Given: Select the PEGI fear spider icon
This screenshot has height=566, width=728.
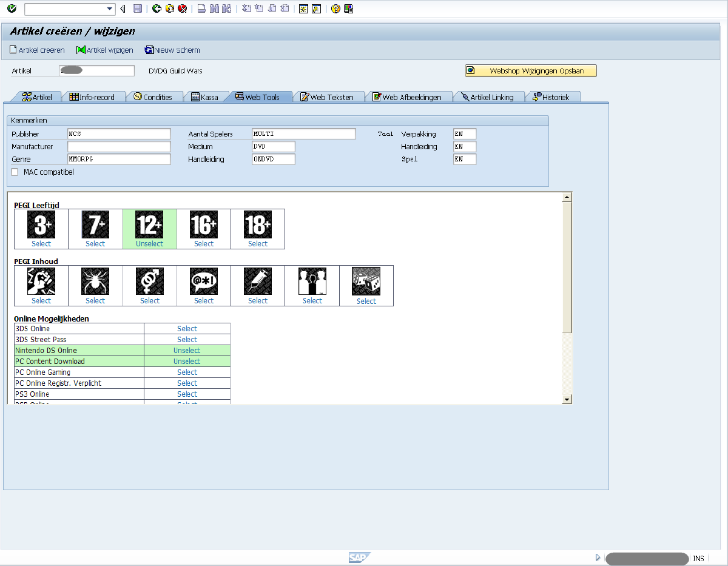Looking at the screenshot, I should point(95,281).
